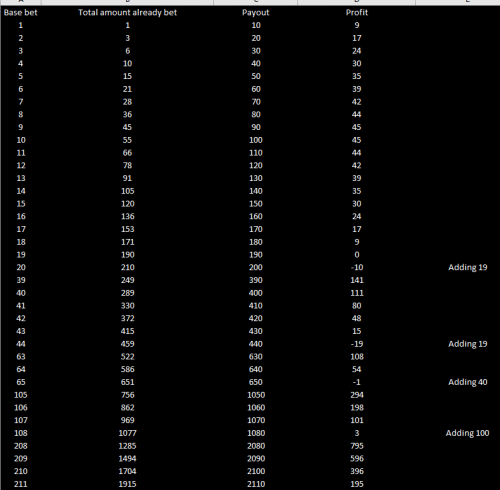
Task: Select the profit cell showing 141
Action: pos(357,280)
